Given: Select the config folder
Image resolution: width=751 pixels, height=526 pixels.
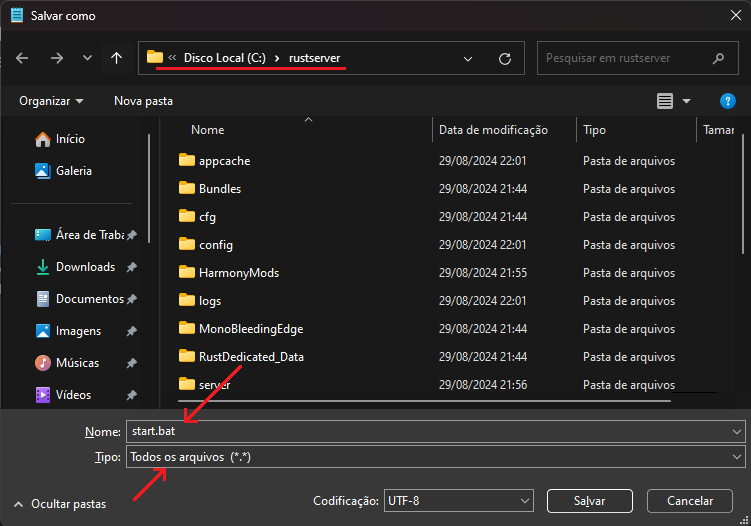Looking at the screenshot, I should [206, 244].
